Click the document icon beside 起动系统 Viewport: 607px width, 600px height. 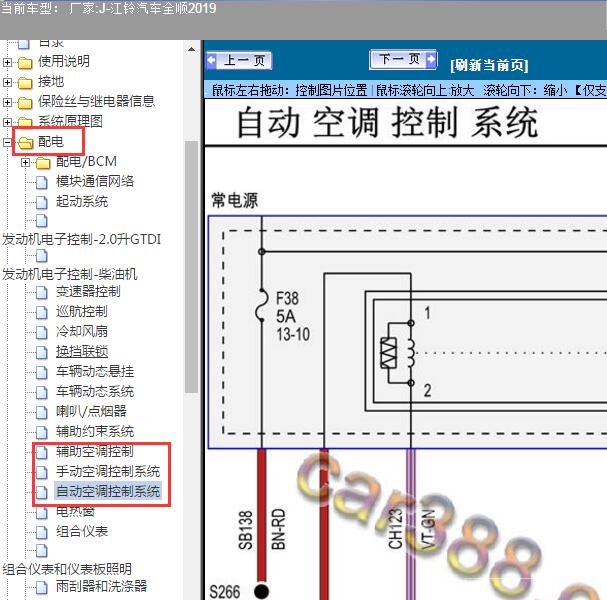pyautogui.click(x=41, y=202)
